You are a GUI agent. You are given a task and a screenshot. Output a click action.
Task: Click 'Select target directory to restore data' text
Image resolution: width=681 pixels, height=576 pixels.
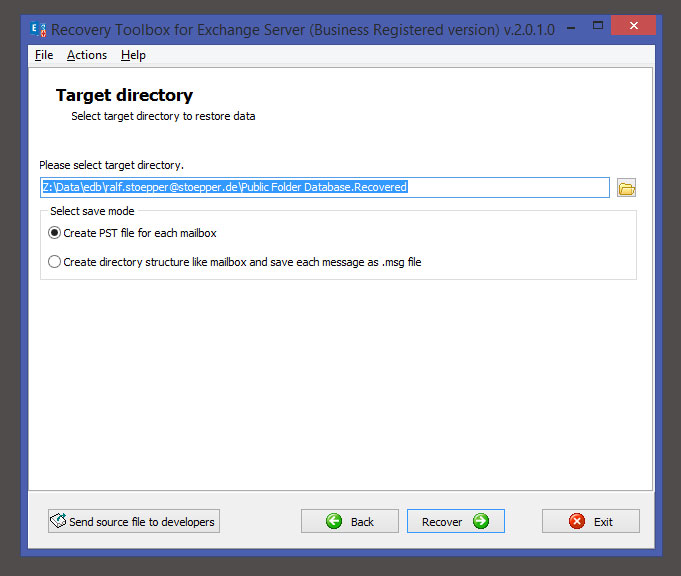coord(163,116)
